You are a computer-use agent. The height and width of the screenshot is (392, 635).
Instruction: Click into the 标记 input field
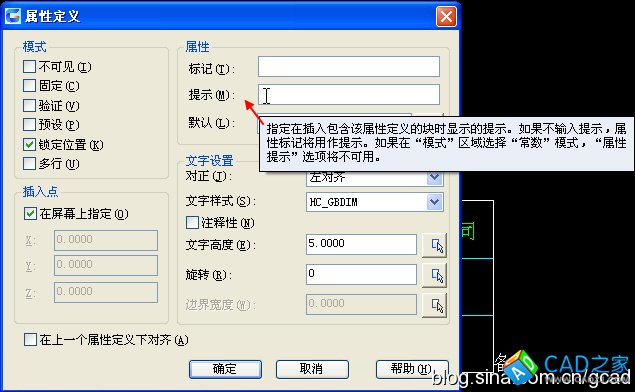(349, 66)
